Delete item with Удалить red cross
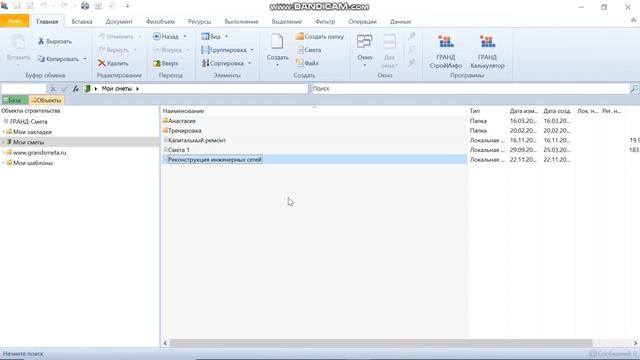This screenshot has height=360, width=640. [x=113, y=63]
